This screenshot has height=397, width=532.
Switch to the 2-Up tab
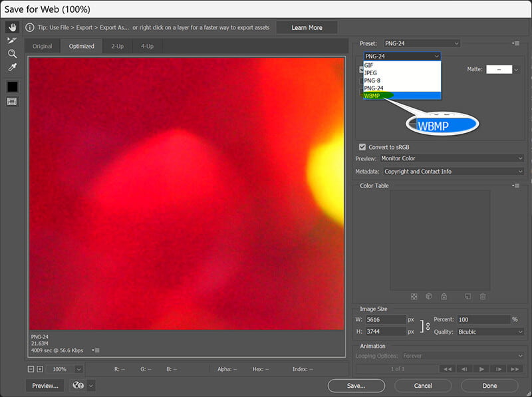pyautogui.click(x=116, y=46)
